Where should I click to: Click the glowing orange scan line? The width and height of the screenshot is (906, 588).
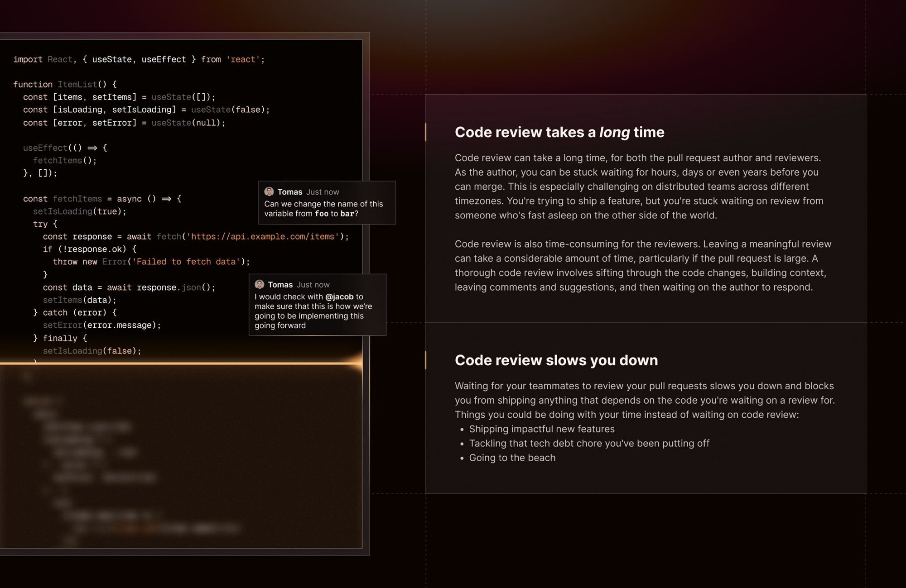(181, 363)
